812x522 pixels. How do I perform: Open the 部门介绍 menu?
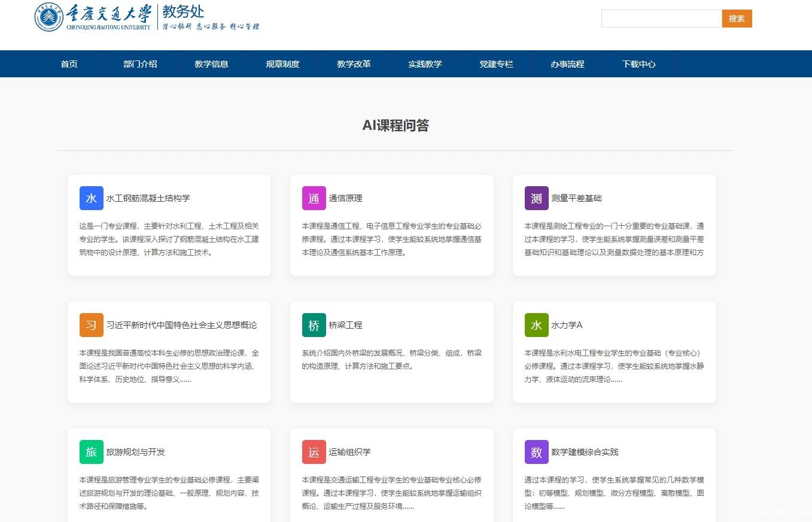(x=140, y=64)
